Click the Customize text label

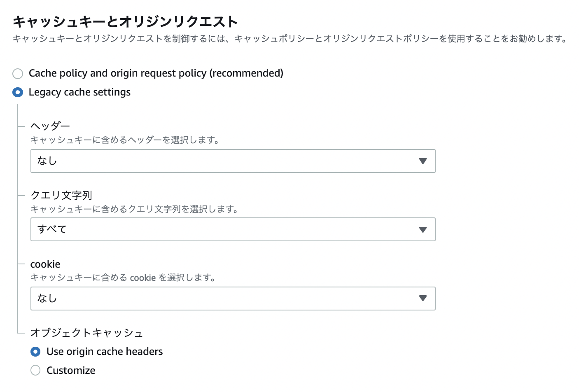pyautogui.click(x=71, y=370)
